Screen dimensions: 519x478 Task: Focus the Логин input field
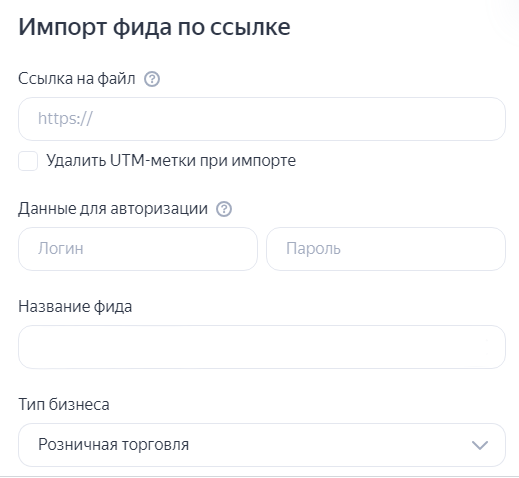coord(138,249)
